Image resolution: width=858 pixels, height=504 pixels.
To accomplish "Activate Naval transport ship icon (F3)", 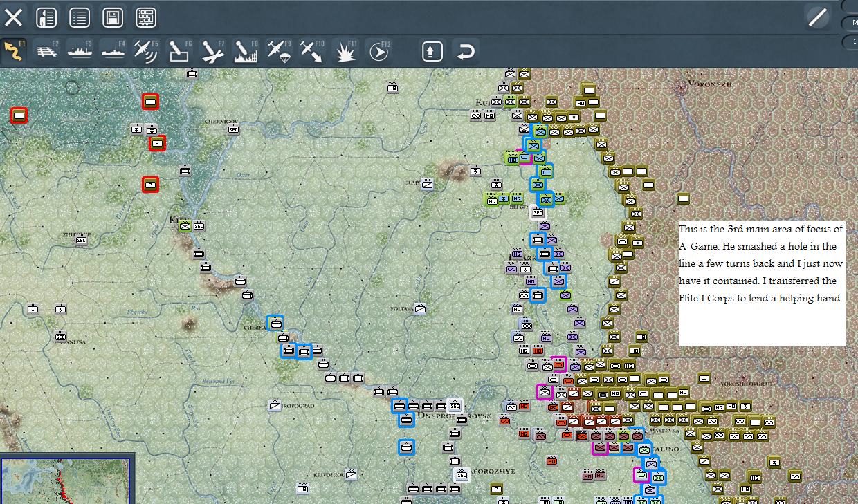I will [x=80, y=51].
